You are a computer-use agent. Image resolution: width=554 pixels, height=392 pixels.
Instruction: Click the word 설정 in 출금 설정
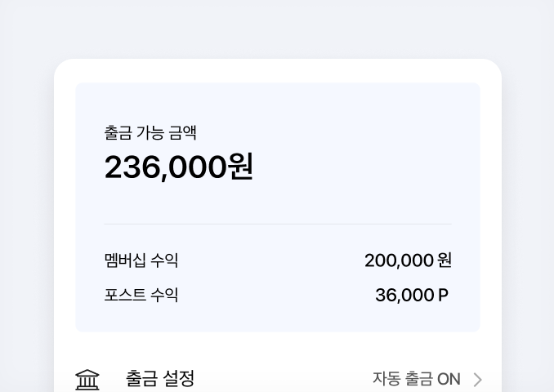point(178,379)
